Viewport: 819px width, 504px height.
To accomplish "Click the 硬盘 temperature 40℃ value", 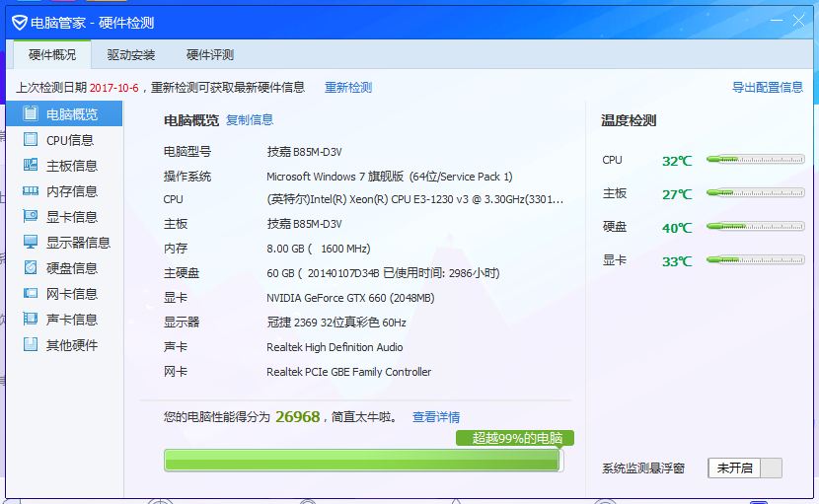I will coord(677,228).
